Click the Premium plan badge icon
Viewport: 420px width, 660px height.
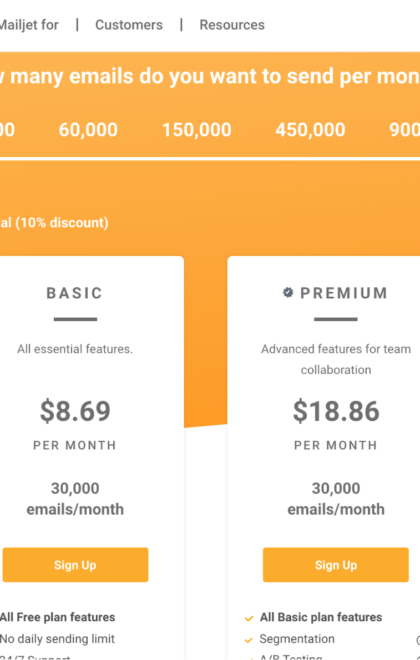pos(288,293)
